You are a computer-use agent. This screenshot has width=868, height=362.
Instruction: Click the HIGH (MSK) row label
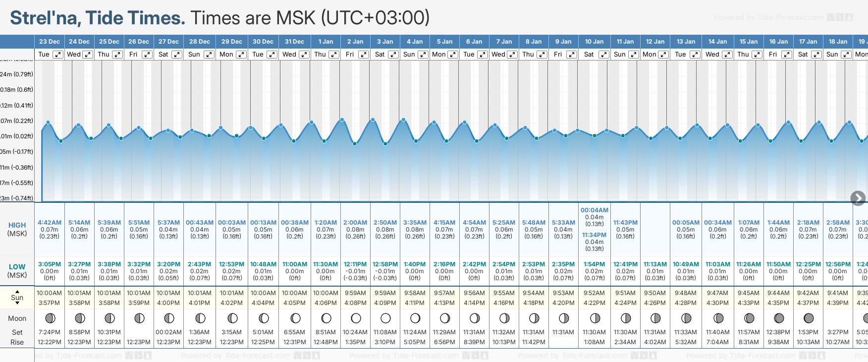(17, 229)
